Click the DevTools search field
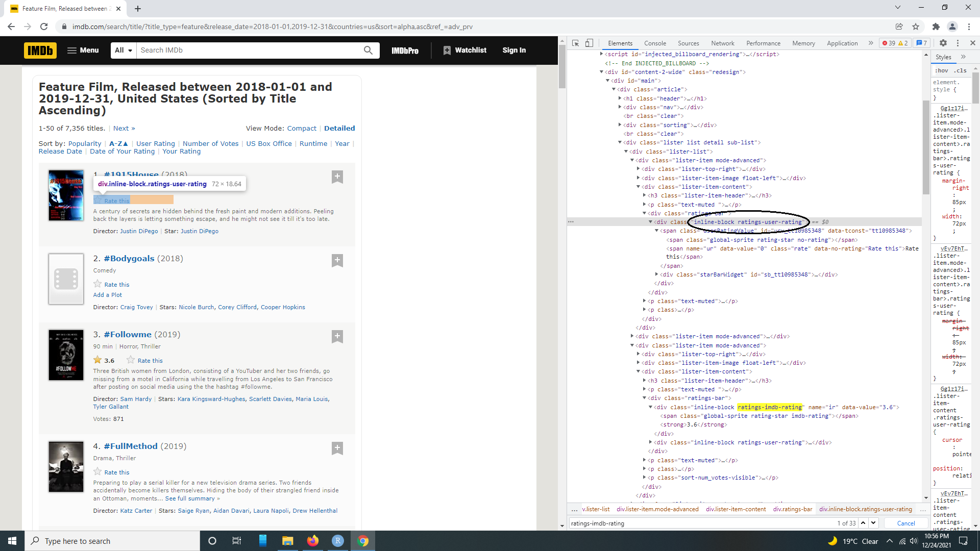 [702, 523]
